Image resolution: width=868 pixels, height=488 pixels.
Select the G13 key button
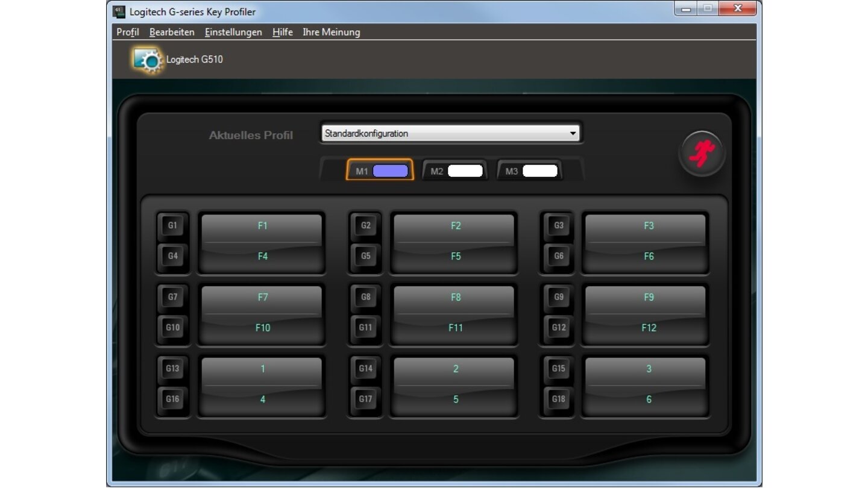tap(173, 369)
